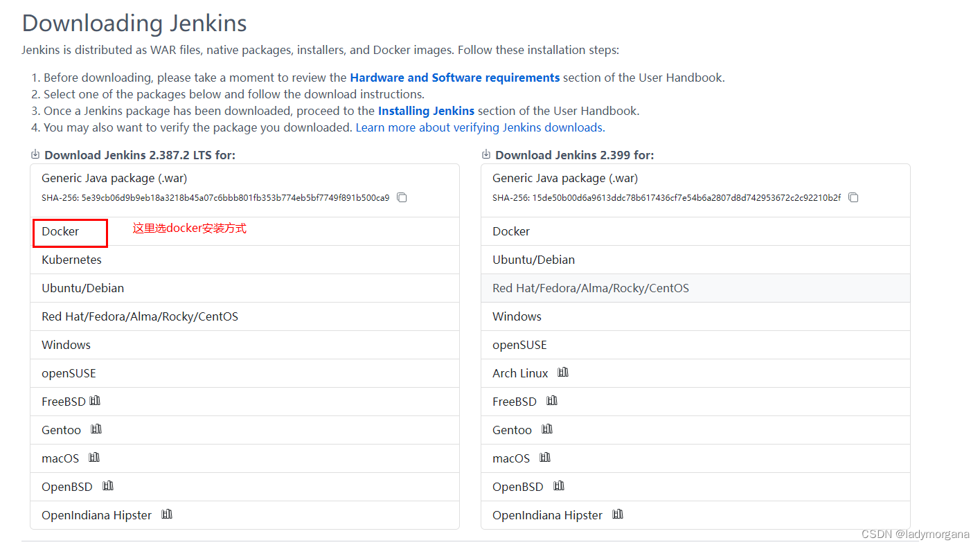Open FreeBSD documentation icon in the LTS column
Image resolution: width=980 pixels, height=547 pixels.
click(95, 400)
